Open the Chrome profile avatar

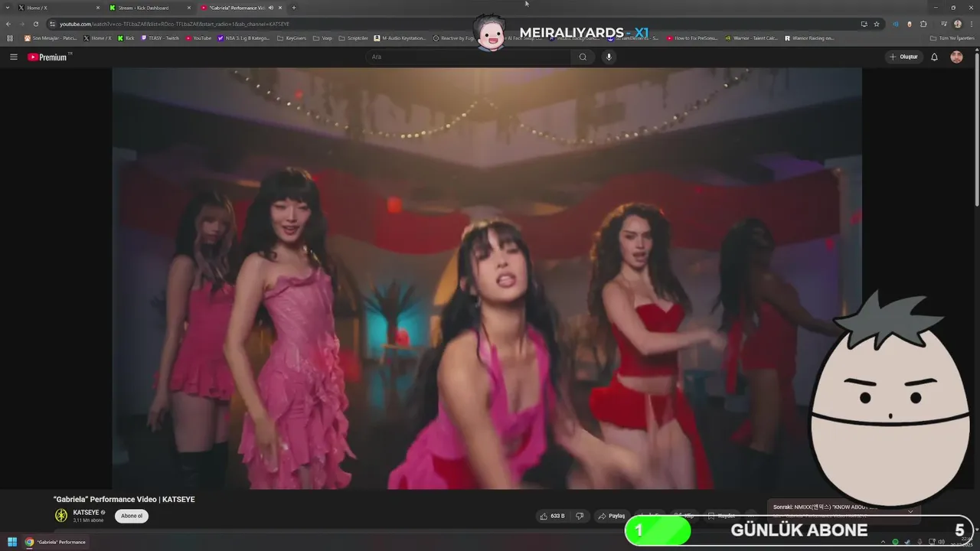[x=958, y=24]
